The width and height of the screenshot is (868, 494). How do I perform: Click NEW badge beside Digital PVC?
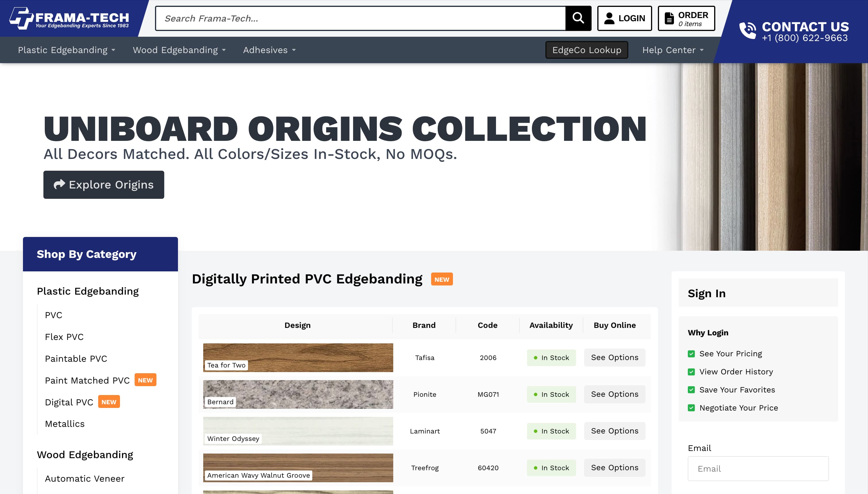pos(108,402)
